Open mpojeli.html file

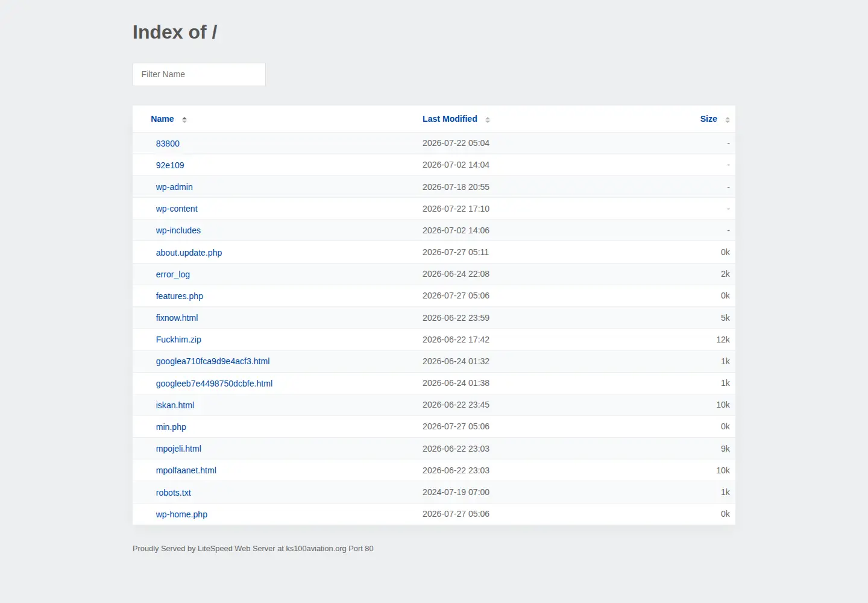178,449
